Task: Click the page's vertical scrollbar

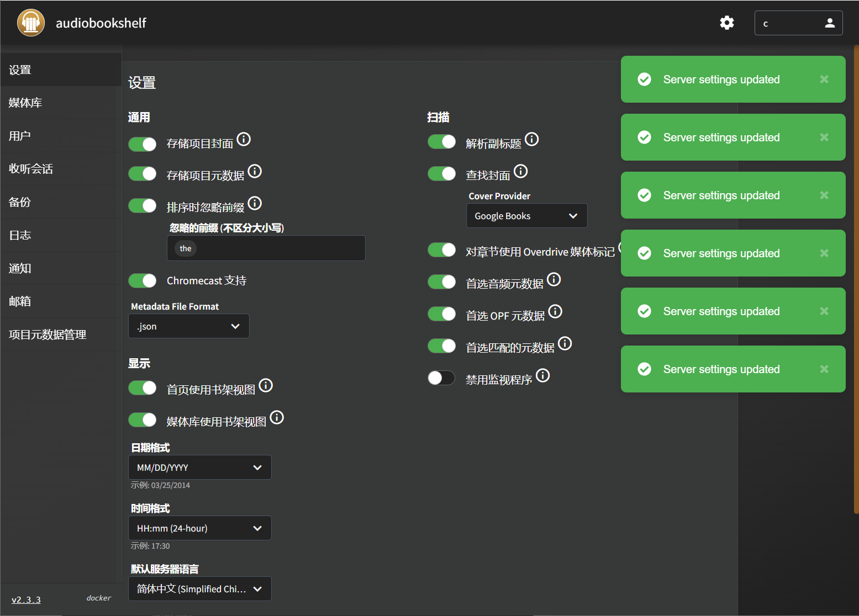Action: point(856,279)
